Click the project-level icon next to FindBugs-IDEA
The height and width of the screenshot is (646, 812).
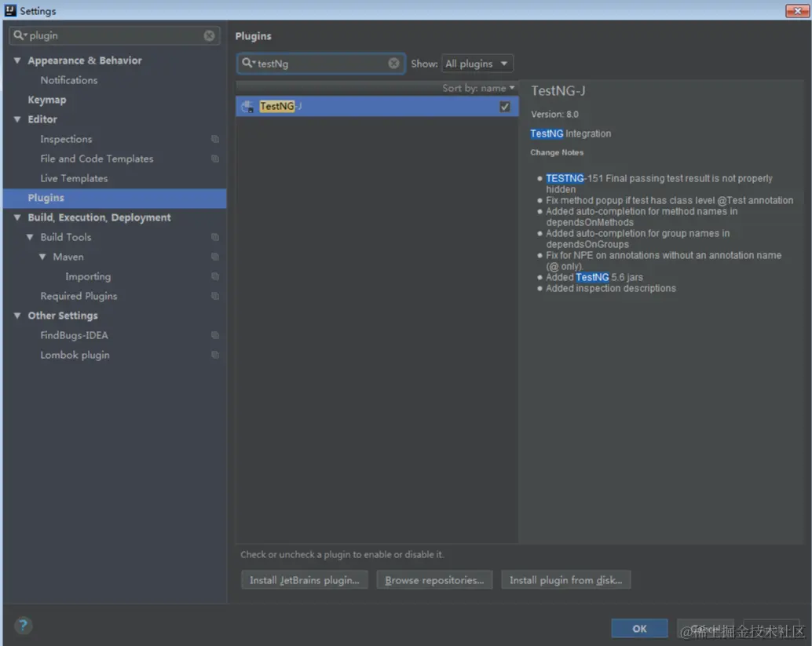[215, 335]
